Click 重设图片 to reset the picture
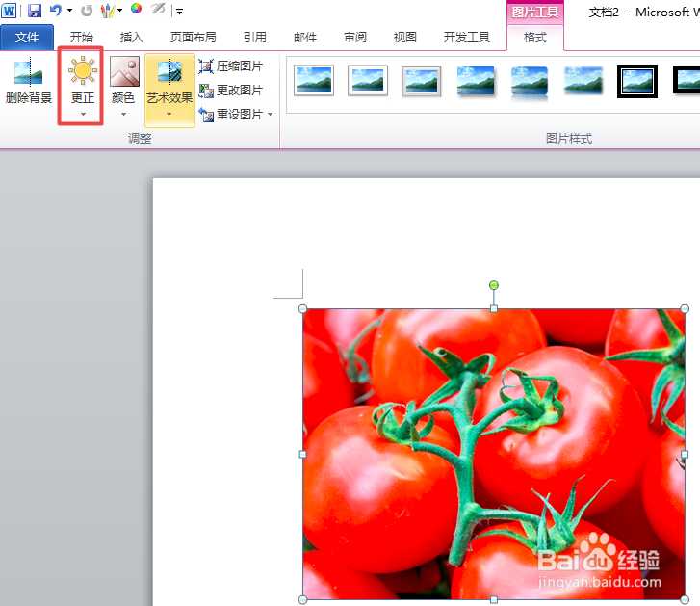The height and width of the screenshot is (606, 700). pyautogui.click(x=231, y=115)
